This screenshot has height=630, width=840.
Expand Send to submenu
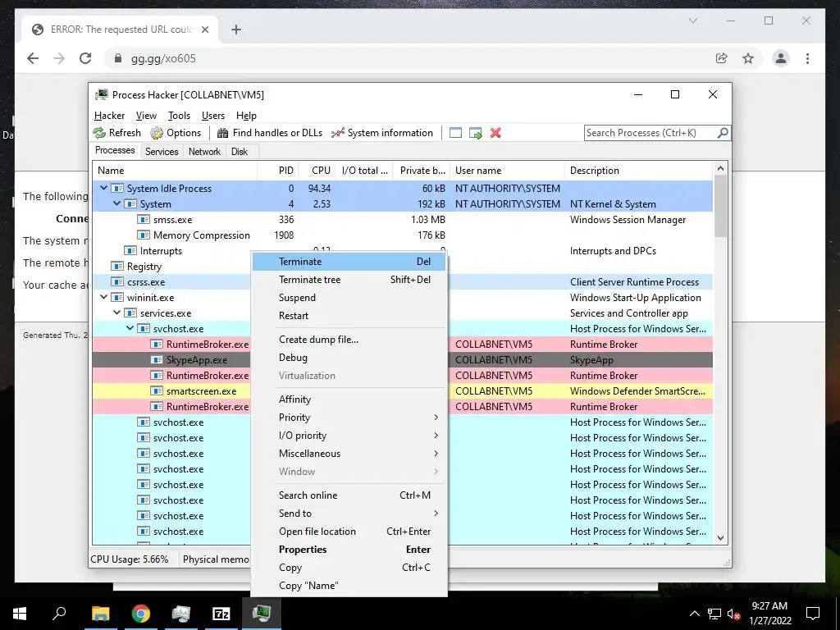tap(349, 514)
